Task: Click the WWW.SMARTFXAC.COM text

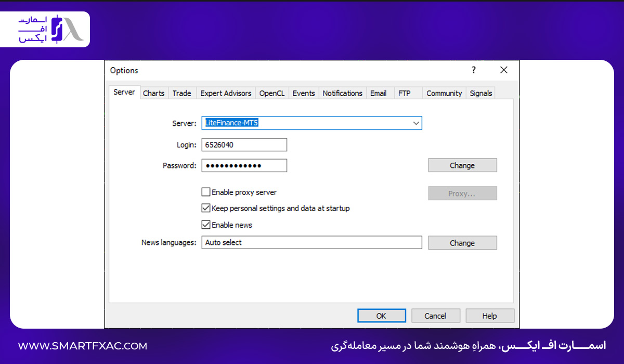Action: click(x=83, y=346)
